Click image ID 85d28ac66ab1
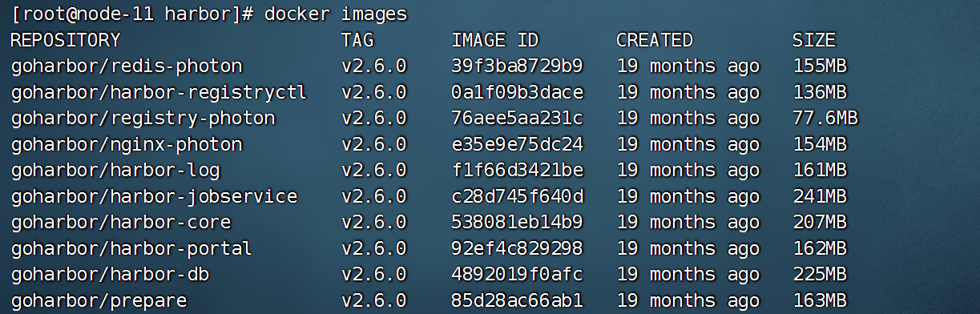This screenshot has width=980, height=314. click(517, 301)
